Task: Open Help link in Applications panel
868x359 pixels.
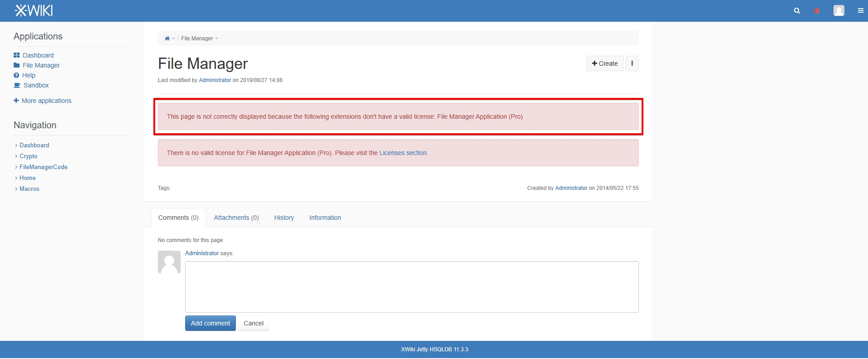Action: click(x=29, y=75)
